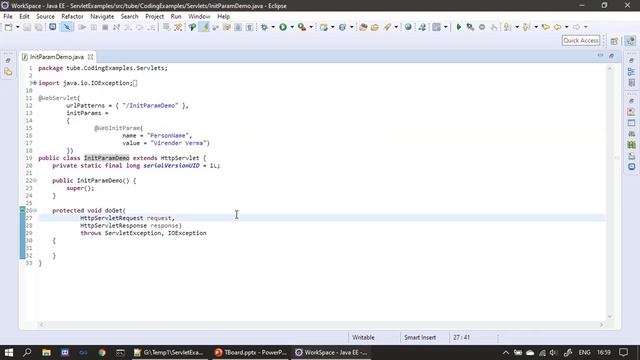The height and width of the screenshot is (360, 640).
Task: Open the Debug configurations dropdown arrow
Action: click(273, 27)
